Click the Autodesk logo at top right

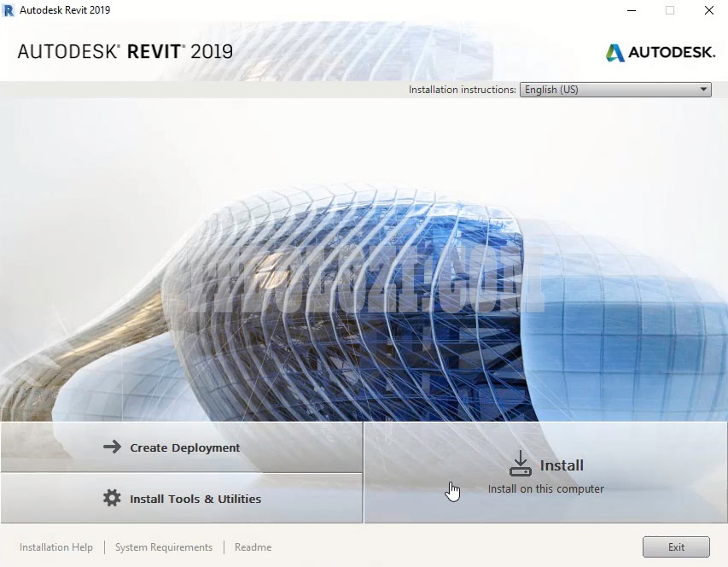tap(661, 52)
